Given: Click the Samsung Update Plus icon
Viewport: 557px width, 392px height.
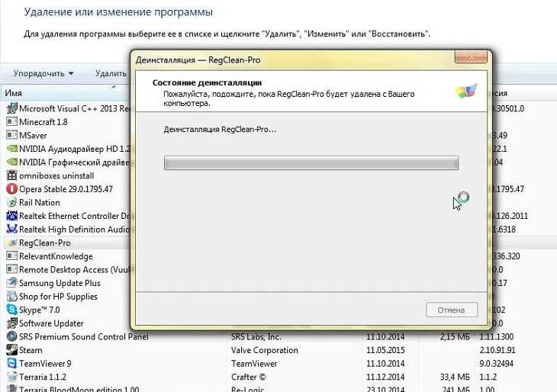Looking at the screenshot, I should [x=11, y=283].
